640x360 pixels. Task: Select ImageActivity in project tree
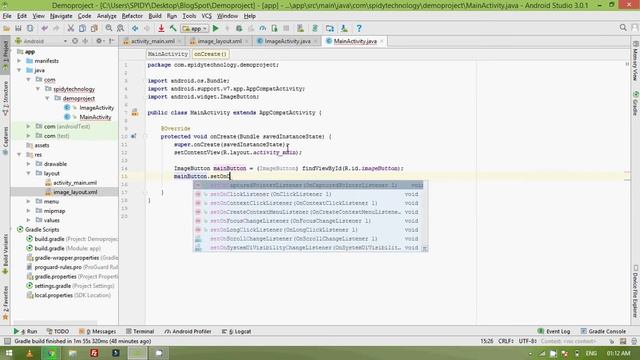click(x=96, y=108)
